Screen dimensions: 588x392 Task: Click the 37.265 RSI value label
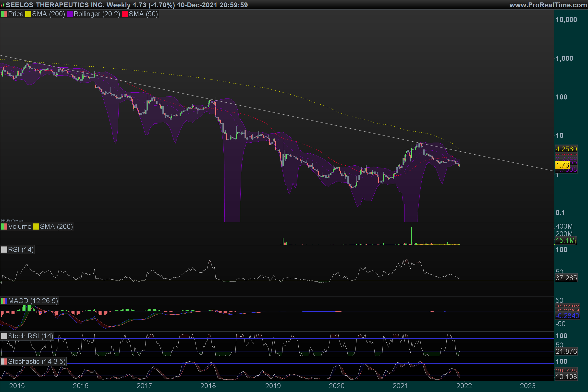[566, 278]
